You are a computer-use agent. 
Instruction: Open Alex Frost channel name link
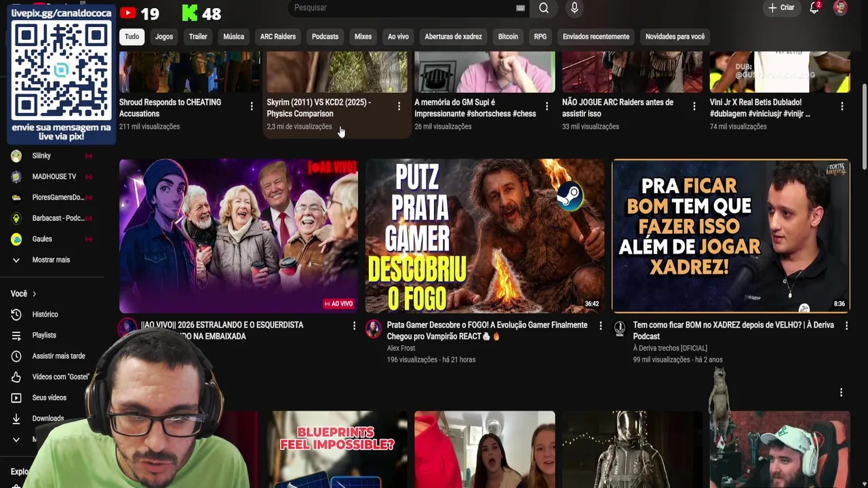401,348
